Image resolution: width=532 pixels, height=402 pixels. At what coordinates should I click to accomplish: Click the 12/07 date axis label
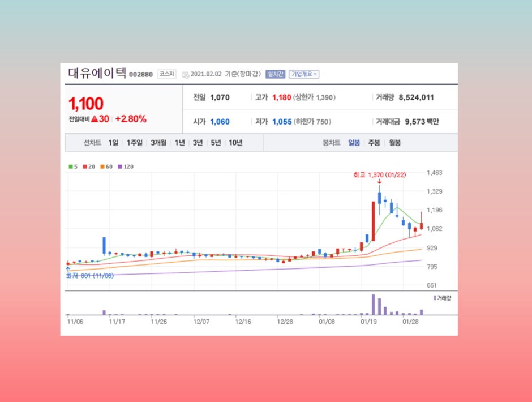click(x=201, y=322)
